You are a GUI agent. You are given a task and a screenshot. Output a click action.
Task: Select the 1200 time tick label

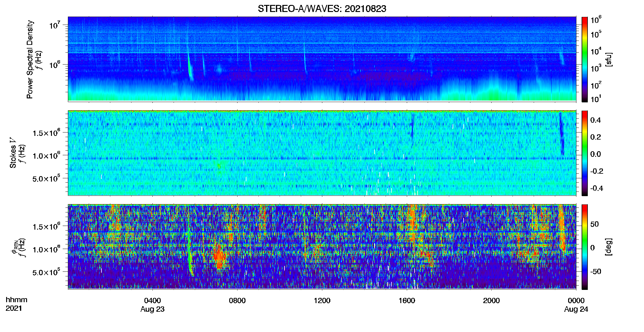pos(322,301)
